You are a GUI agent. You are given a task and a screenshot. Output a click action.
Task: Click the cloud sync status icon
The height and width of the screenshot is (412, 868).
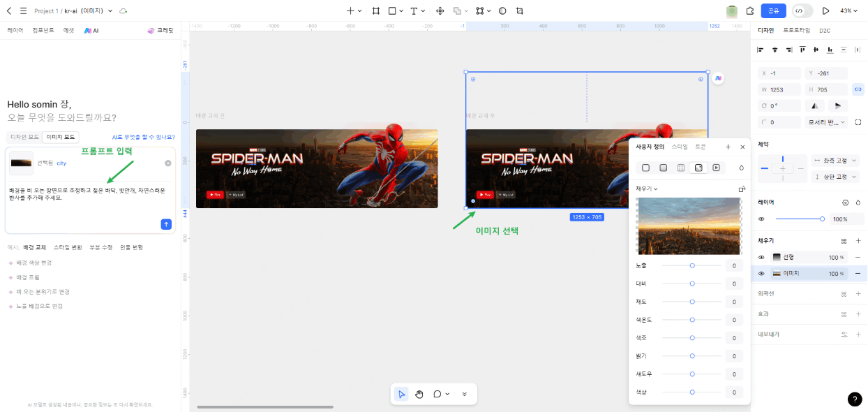click(124, 11)
